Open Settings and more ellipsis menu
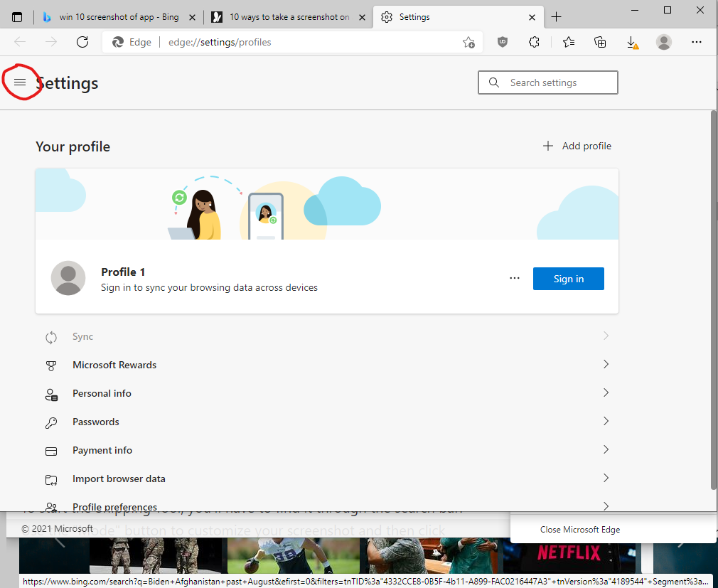Screen dimensions: 718x588 (x=697, y=42)
